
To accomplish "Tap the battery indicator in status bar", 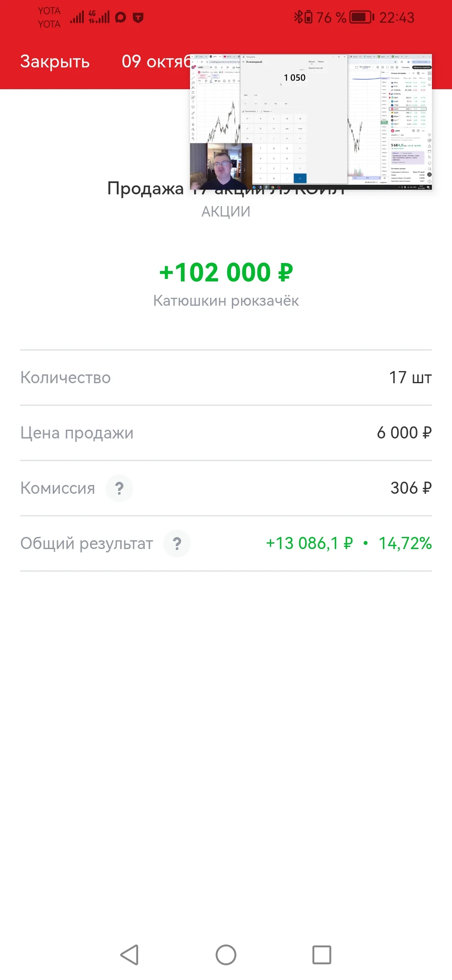I will click(362, 18).
